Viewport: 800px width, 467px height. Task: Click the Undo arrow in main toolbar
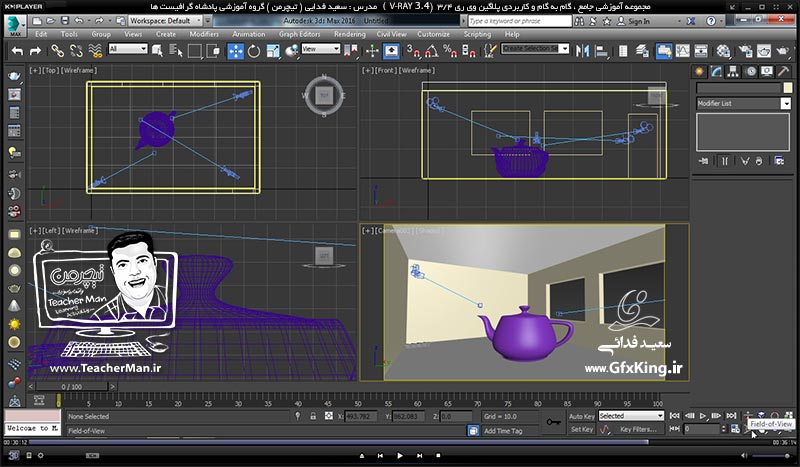pyautogui.click(x=17, y=51)
